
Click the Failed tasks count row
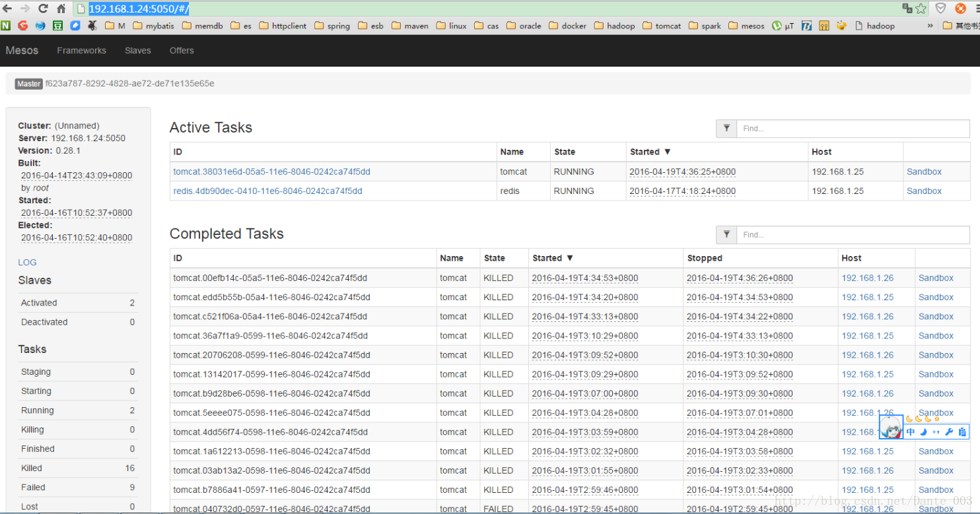(78, 487)
